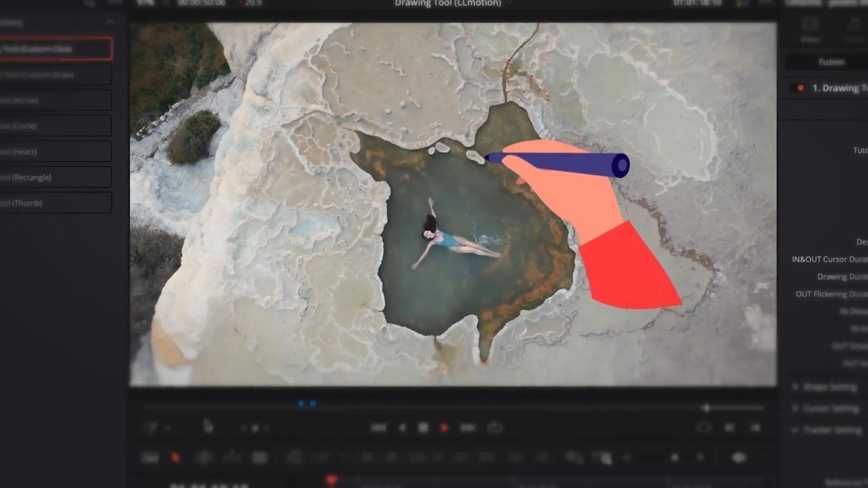The height and width of the screenshot is (488, 868).
Task: Jump to first frame icon
Action: pos(379,427)
